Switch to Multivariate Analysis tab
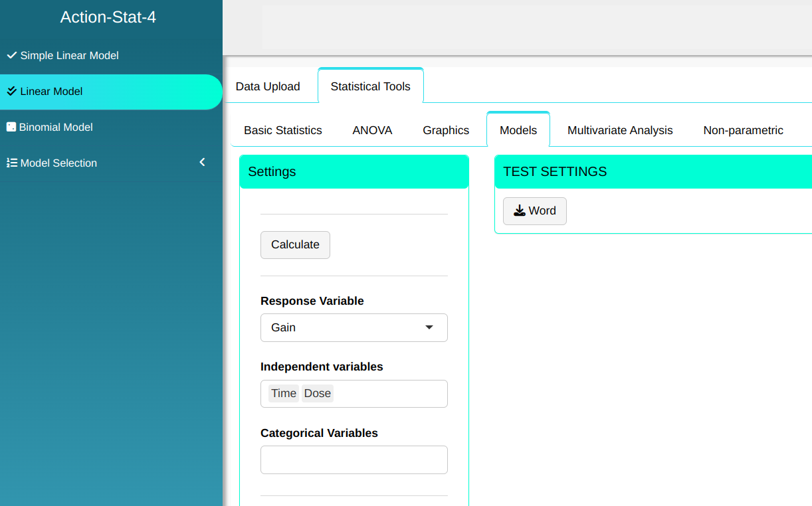 620,130
